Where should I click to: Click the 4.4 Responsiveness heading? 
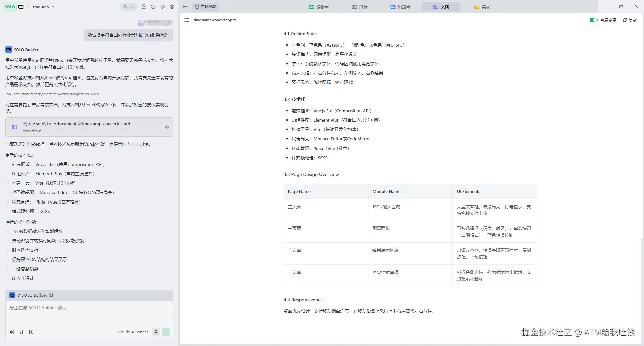304,300
